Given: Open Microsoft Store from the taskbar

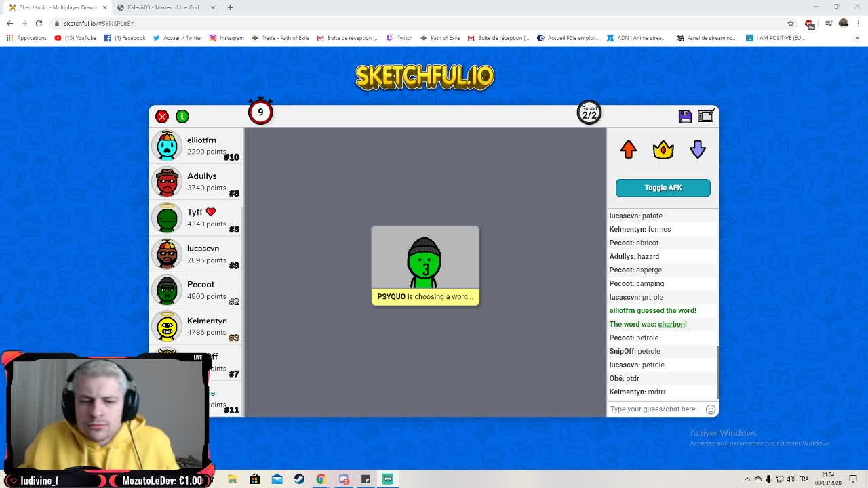Looking at the screenshot, I should [255, 479].
